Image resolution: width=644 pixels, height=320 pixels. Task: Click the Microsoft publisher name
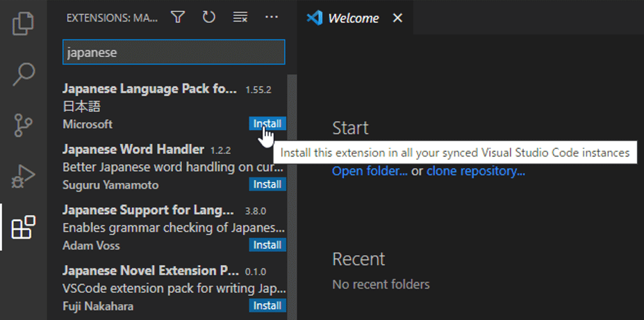tap(88, 125)
